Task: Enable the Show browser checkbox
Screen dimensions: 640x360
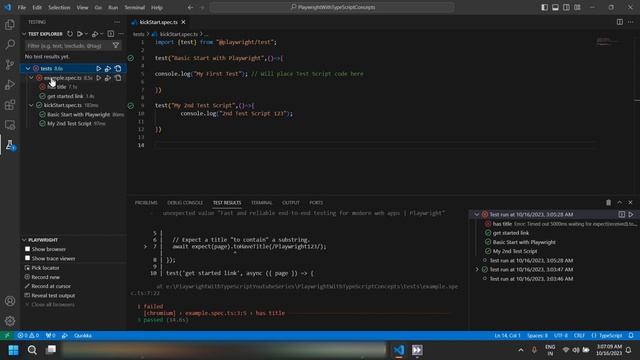Action: coord(27,249)
